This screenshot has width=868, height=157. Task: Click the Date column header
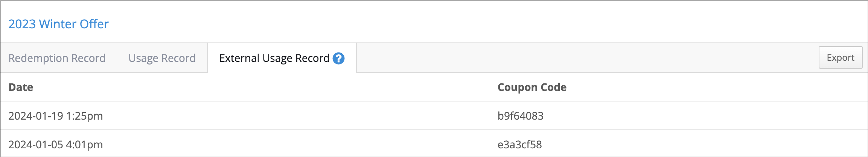pyautogui.click(x=21, y=87)
